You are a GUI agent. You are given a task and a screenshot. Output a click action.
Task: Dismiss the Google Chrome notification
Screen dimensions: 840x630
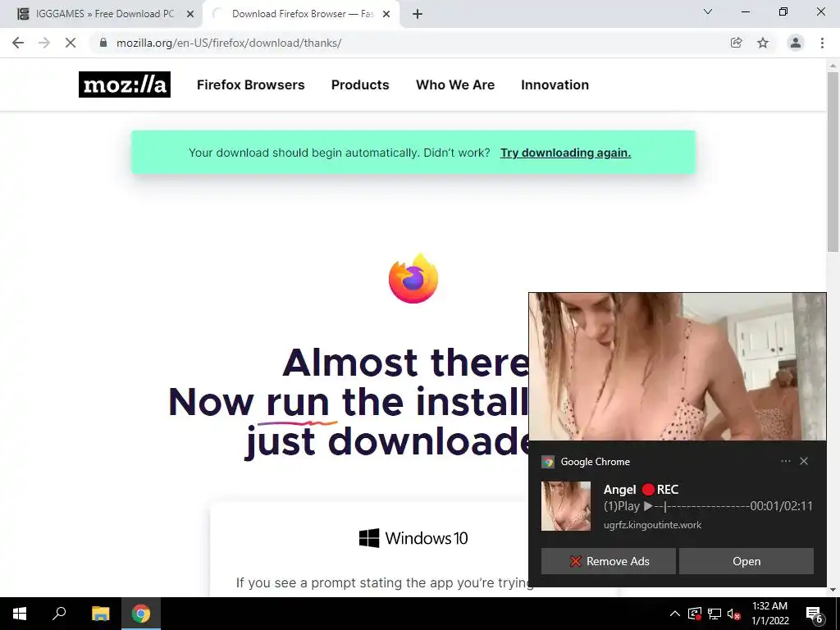804,461
